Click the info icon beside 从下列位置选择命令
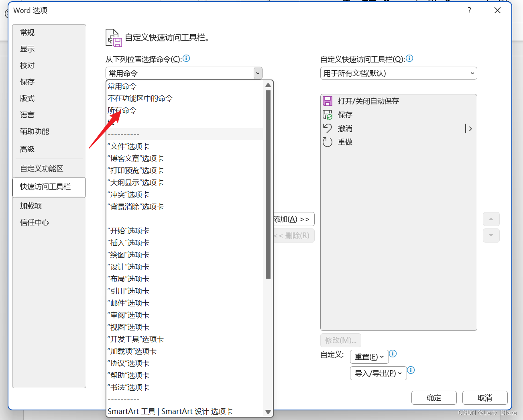 (186, 58)
